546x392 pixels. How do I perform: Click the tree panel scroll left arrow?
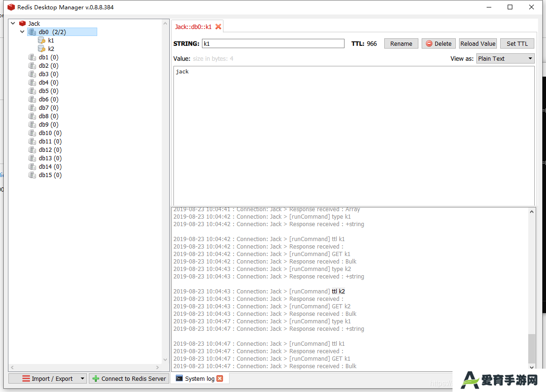pyautogui.click(x=12, y=367)
